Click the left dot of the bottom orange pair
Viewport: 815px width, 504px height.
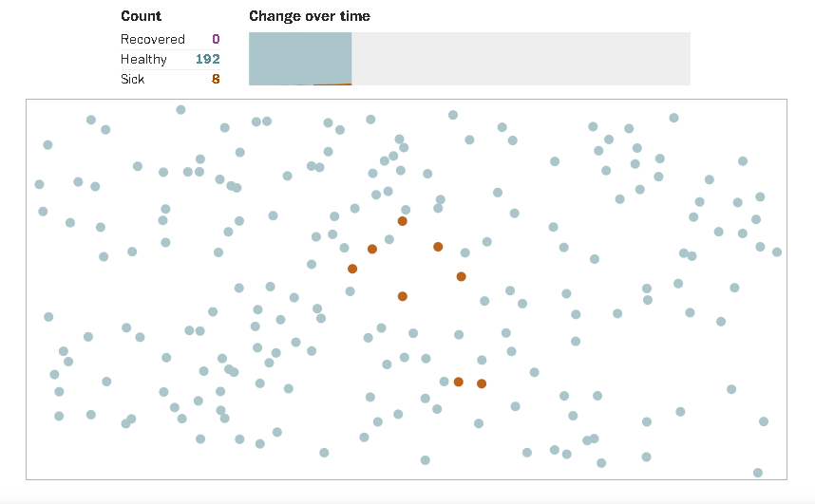[x=458, y=382]
